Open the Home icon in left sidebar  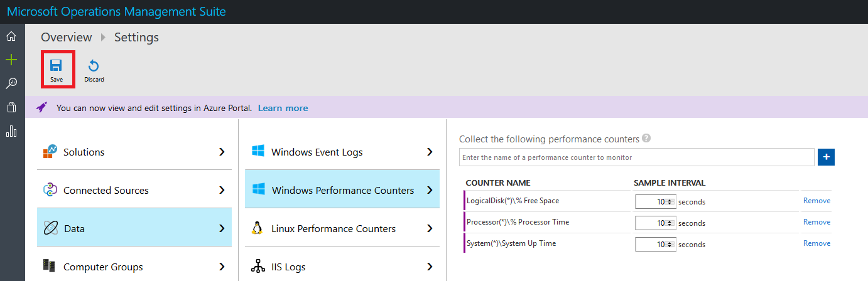(11, 36)
